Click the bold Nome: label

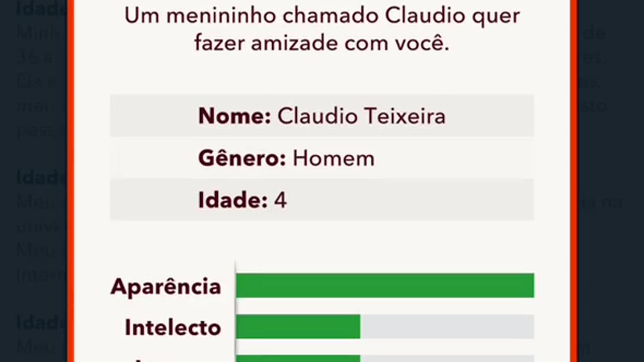point(234,116)
